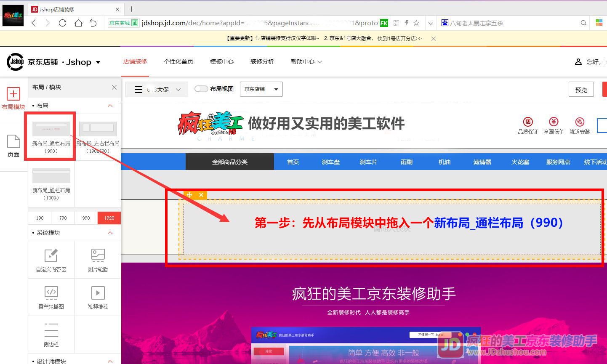Open address bar dropdown arrow

click(x=431, y=23)
